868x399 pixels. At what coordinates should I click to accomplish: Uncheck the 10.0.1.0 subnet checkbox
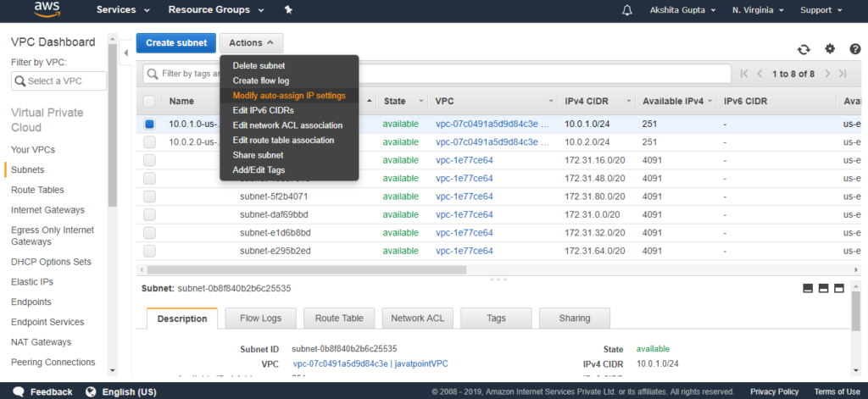pyautogui.click(x=149, y=124)
